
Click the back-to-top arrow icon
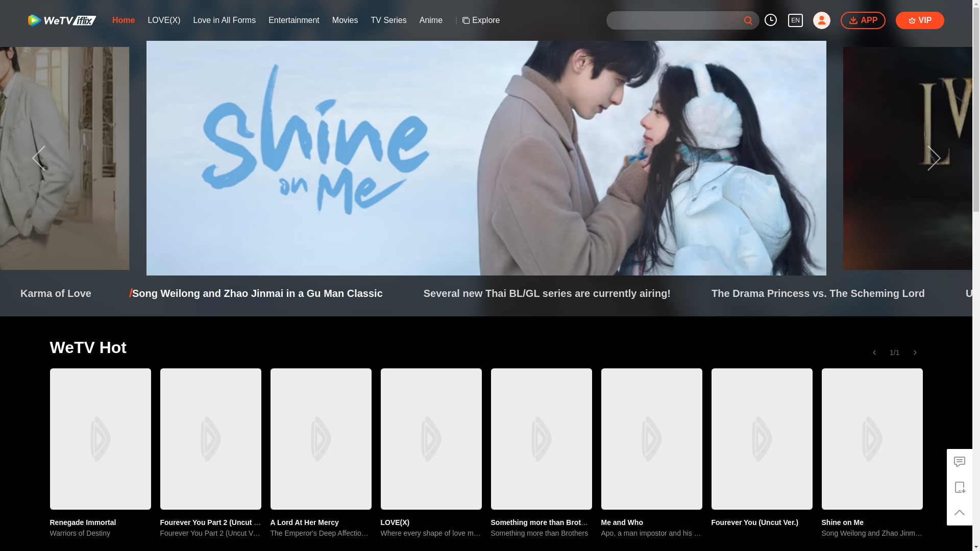click(959, 513)
